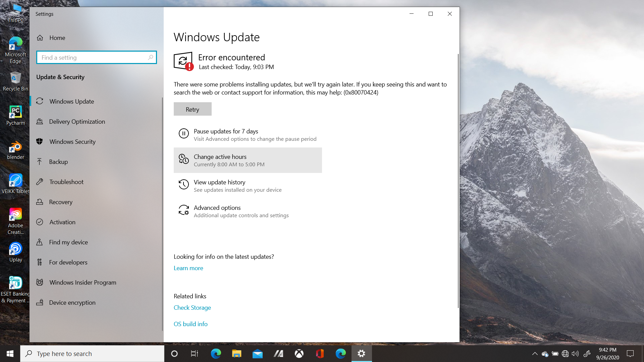Select the blender desktop shortcut
Viewport: 644px width, 362px height.
coord(15,150)
